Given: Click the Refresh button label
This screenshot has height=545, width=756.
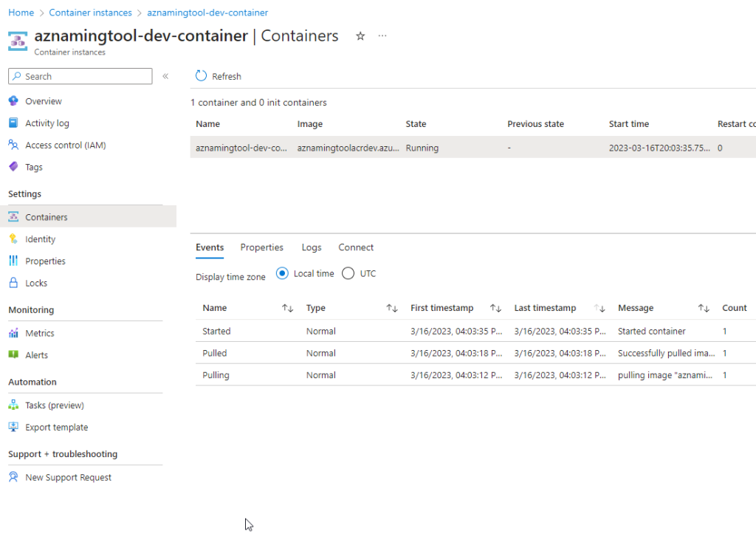Looking at the screenshot, I should (227, 76).
